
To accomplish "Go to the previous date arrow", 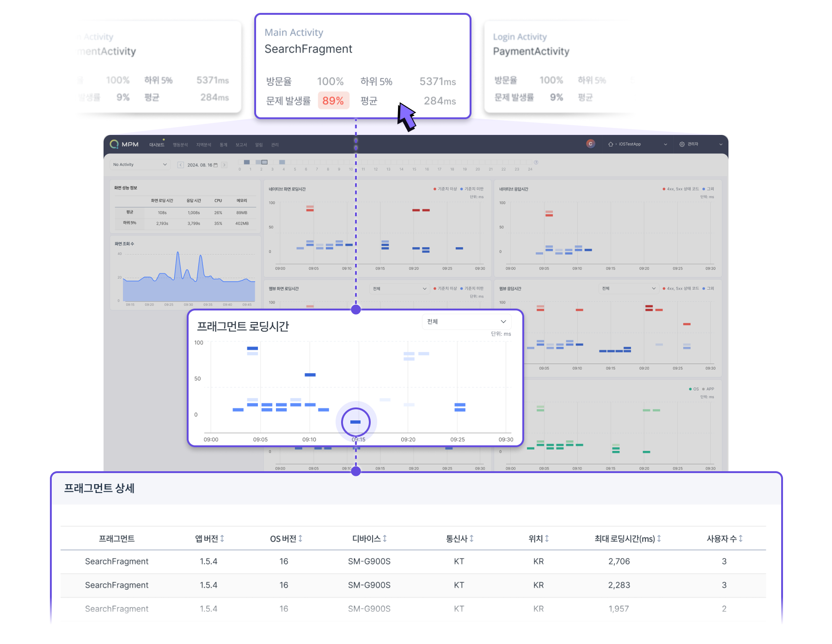I will pyautogui.click(x=181, y=165).
